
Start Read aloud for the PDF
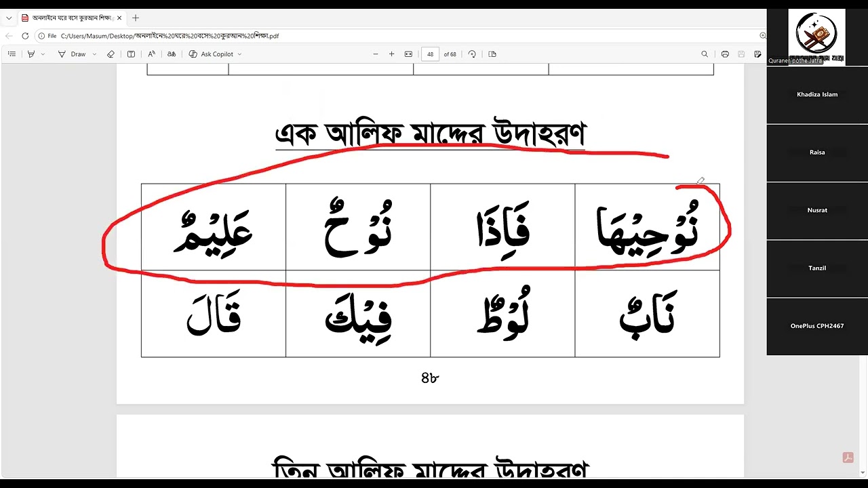point(151,54)
